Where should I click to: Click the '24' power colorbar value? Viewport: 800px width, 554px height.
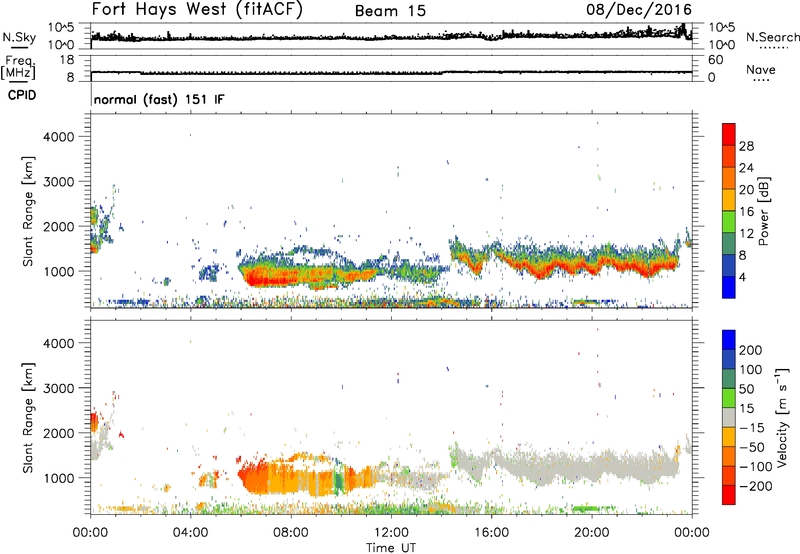pyautogui.click(x=746, y=168)
